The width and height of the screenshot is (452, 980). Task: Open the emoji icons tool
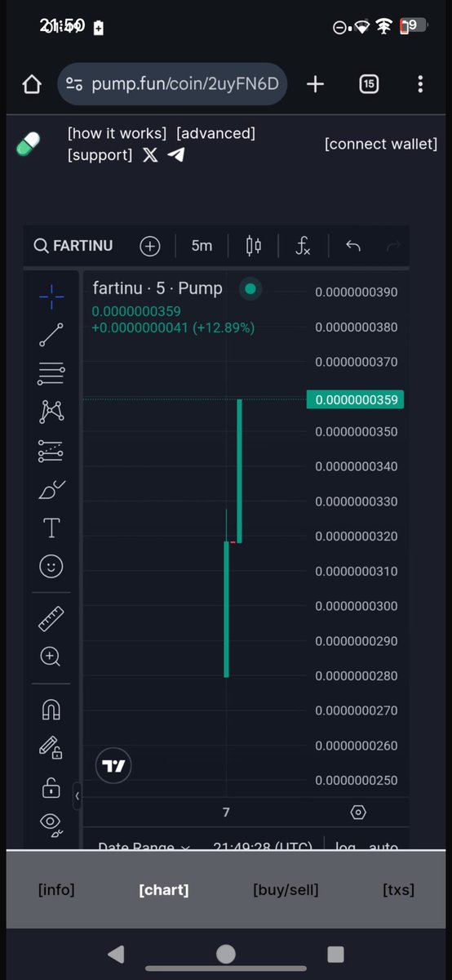point(51,566)
